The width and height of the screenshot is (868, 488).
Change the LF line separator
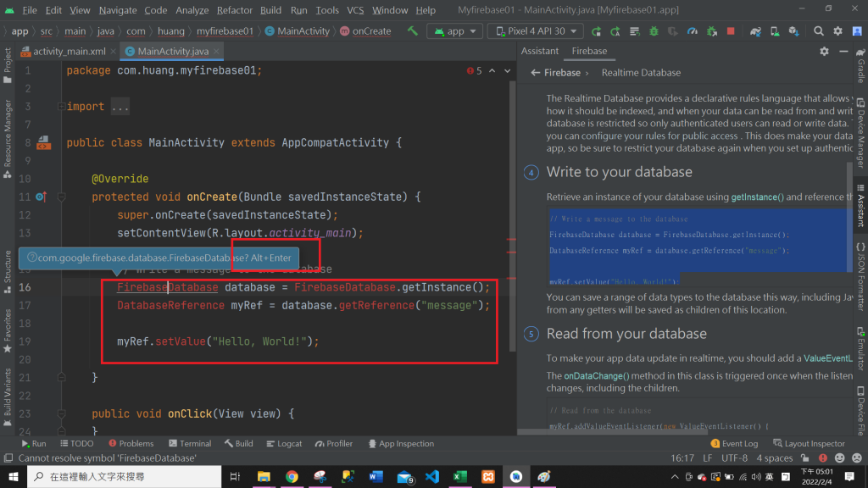pyautogui.click(x=708, y=458)
